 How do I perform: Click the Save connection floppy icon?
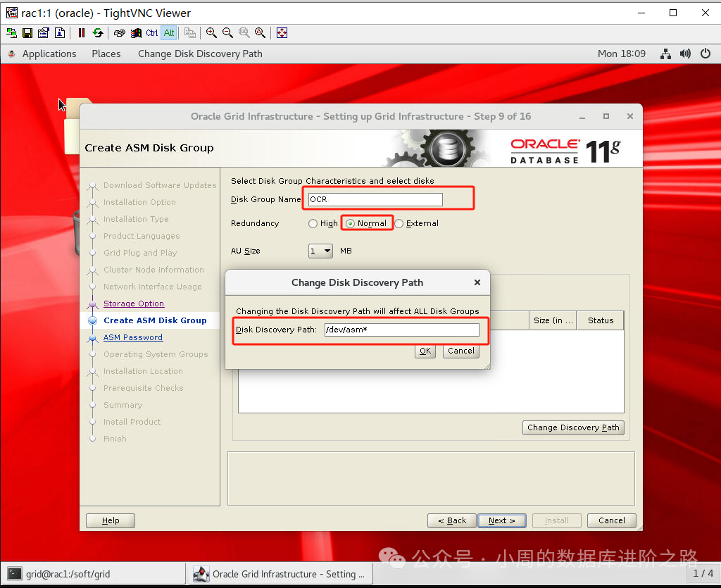pyautogui.click(x=27, y=32)
